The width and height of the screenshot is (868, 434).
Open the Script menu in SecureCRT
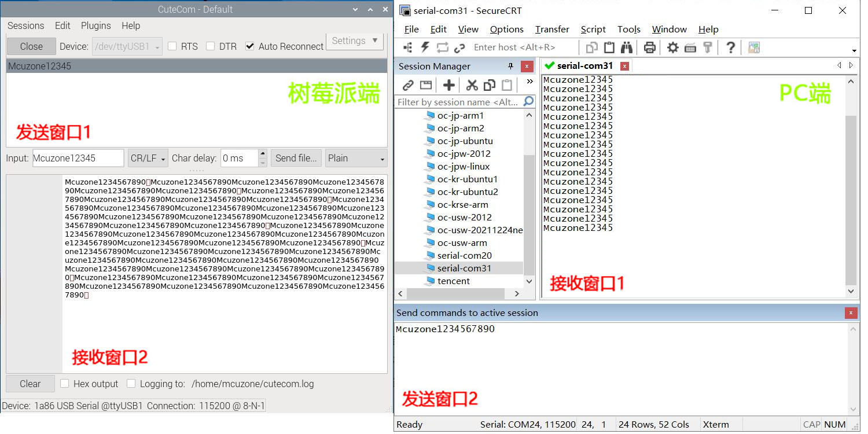(593, 29)
